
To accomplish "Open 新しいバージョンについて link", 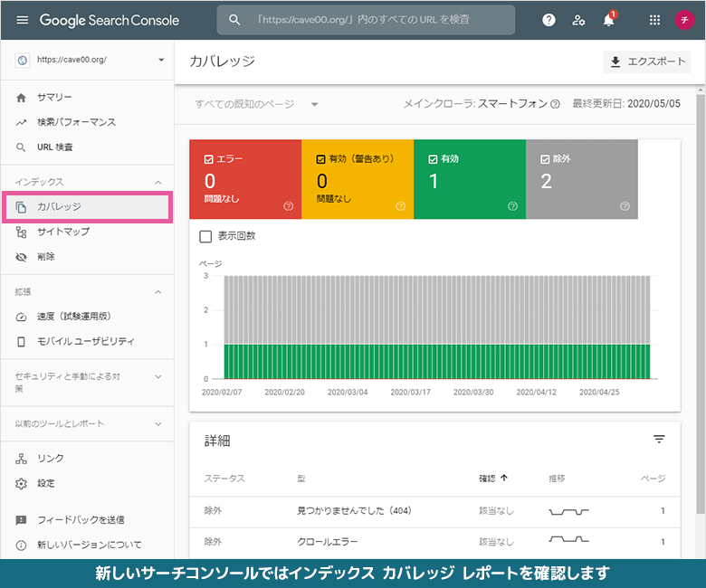I will [88, 545].
